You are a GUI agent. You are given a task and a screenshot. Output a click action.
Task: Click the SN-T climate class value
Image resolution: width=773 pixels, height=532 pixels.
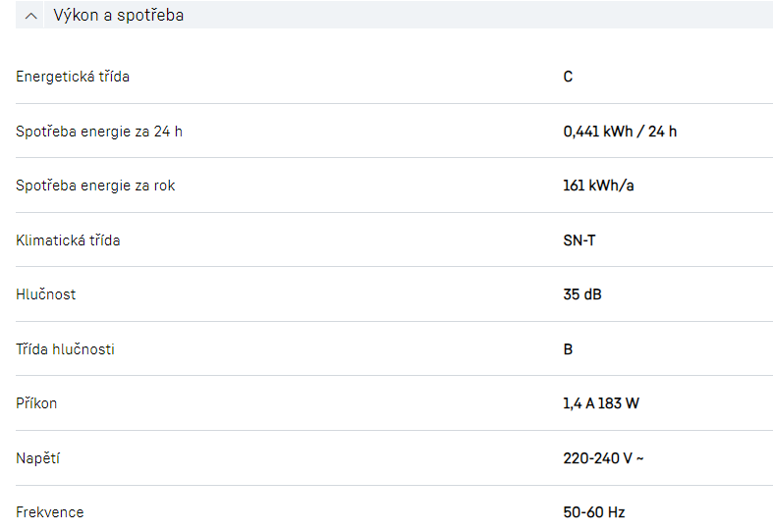(580, 239)
